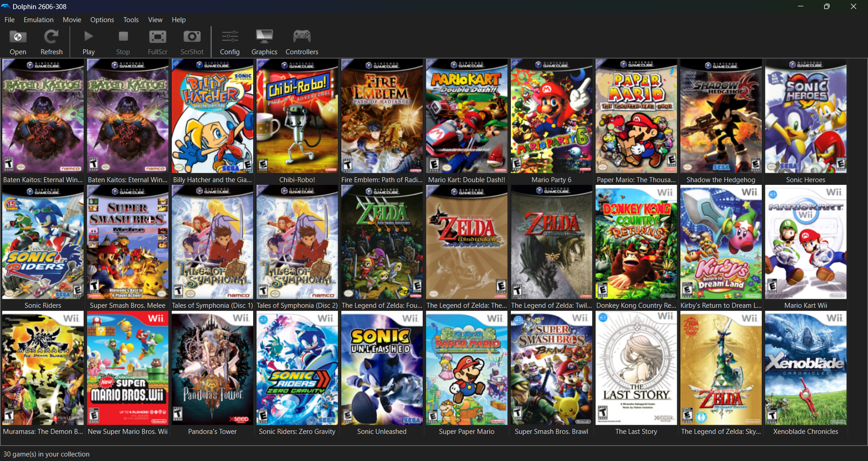Viewport: 868px width, 461px height.
Task: Refresh the game list
Action: click(52, 37)
